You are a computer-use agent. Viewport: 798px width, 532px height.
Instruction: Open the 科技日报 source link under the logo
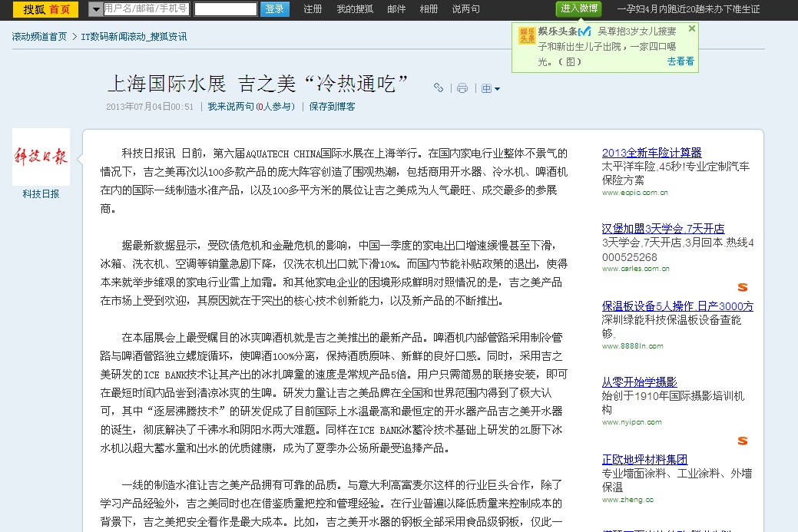point(41,193)
